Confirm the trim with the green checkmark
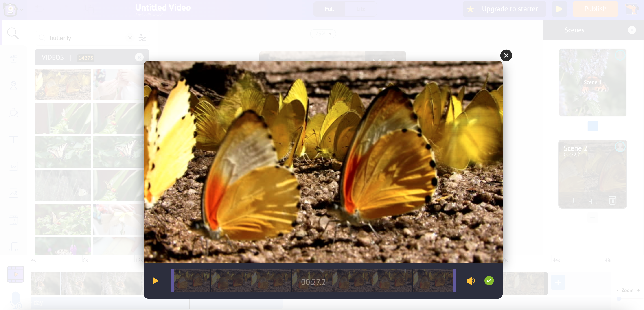This screenshot has height=310, width=644. (489, 280)
